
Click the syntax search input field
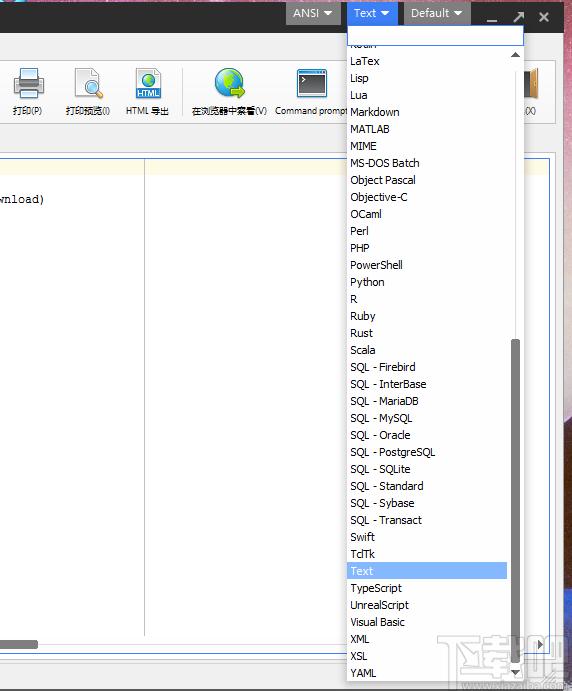pyautogui.click(x=435, y=35)
